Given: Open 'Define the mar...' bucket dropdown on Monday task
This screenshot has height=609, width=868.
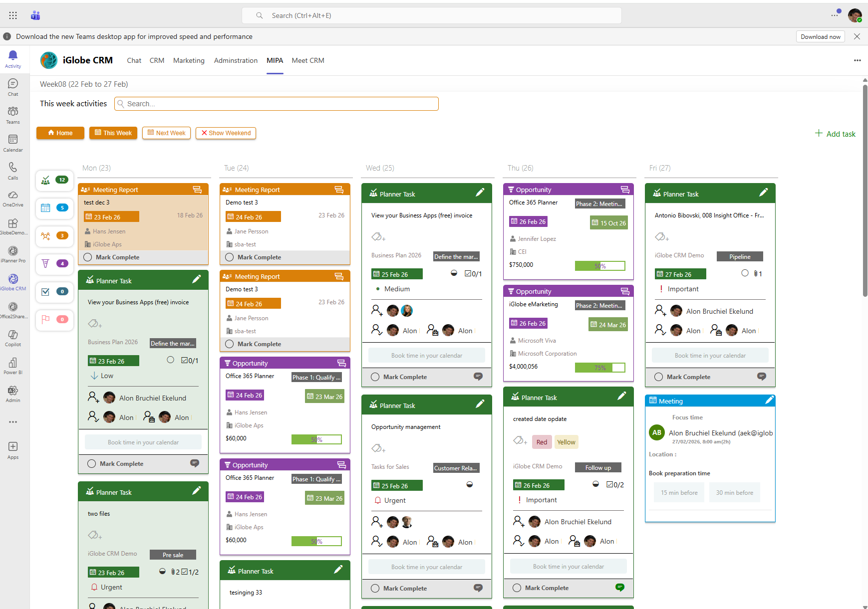Looking at the screenshot, I should pyautogui.click(x=173, y=344).
